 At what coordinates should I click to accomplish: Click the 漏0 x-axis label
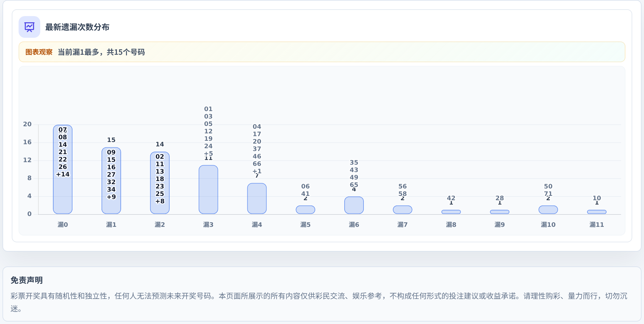coord(63,225)
